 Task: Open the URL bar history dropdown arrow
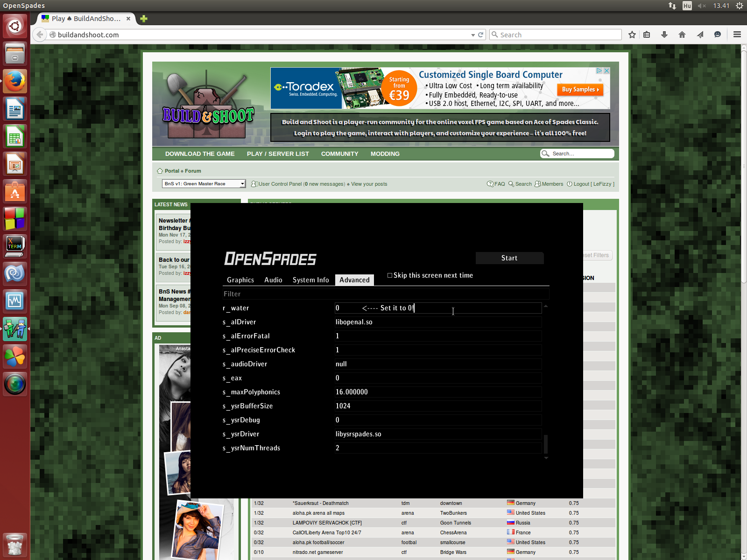point(473,35)
